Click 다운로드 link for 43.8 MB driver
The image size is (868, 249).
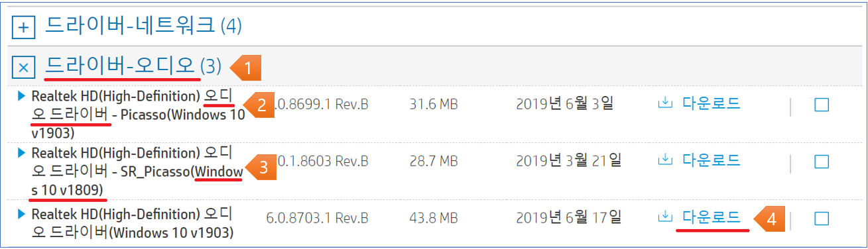(x=712, y=217)
